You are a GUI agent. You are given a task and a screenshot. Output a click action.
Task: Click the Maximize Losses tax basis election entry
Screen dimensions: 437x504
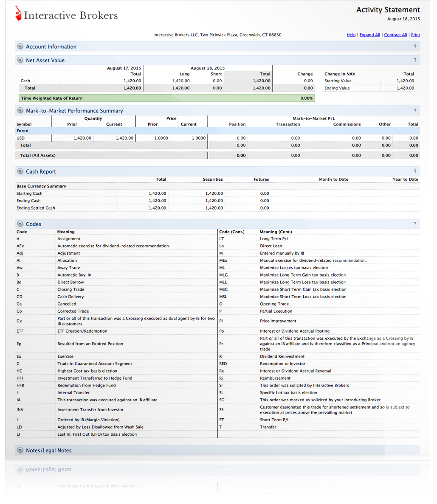294,268
